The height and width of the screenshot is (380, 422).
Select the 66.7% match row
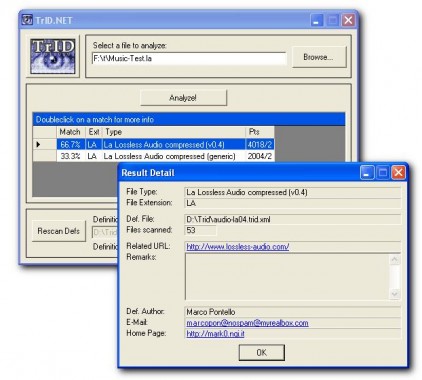pos(153,144)
